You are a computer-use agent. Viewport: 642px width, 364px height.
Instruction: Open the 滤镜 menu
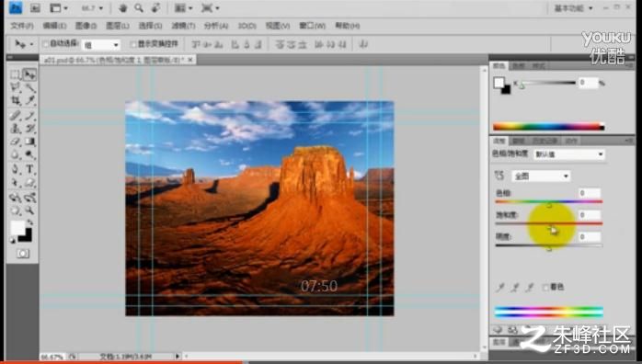pyautogui.click(x=183, y=26)
